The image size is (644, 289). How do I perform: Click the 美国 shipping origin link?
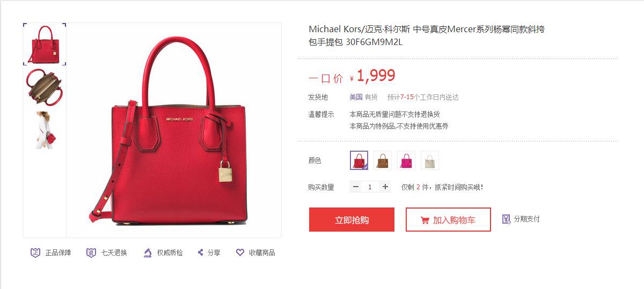tap(356, 97)
